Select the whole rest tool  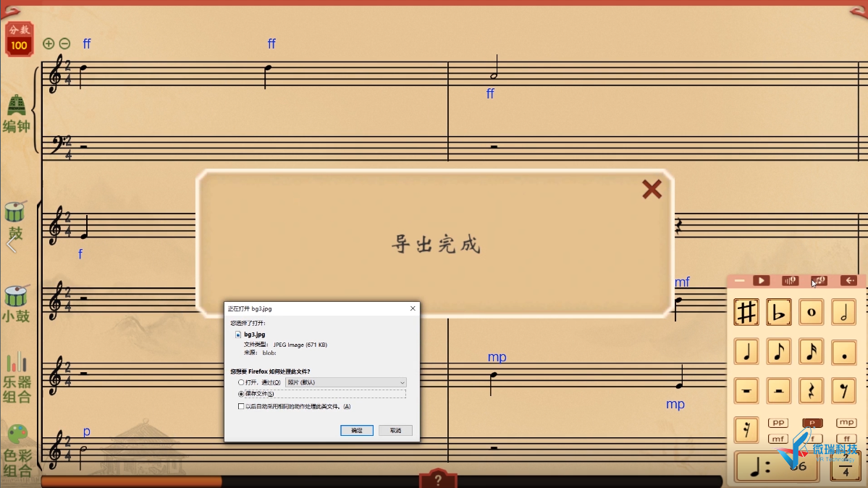[746, 391]
